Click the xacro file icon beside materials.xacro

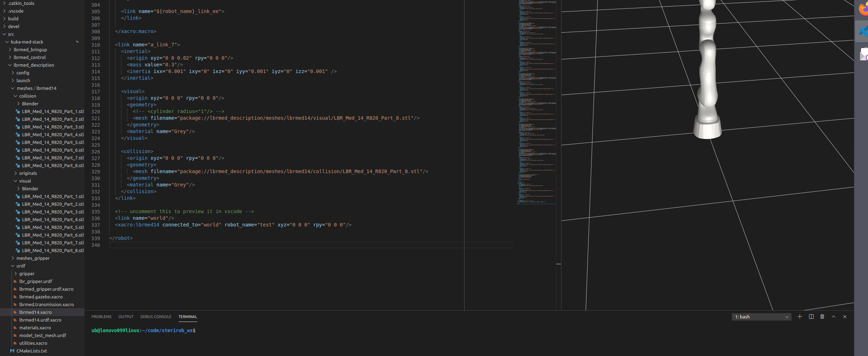click(x=15, y=328)
